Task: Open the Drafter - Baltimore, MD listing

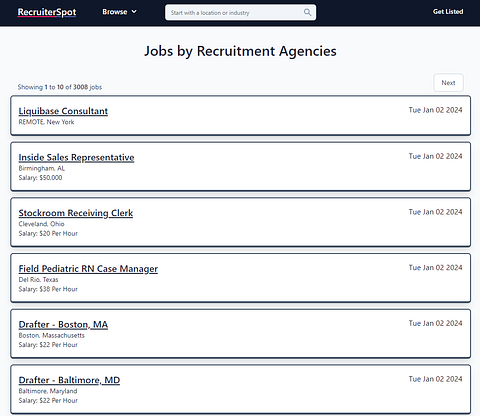Action: (x=69, y=380)
